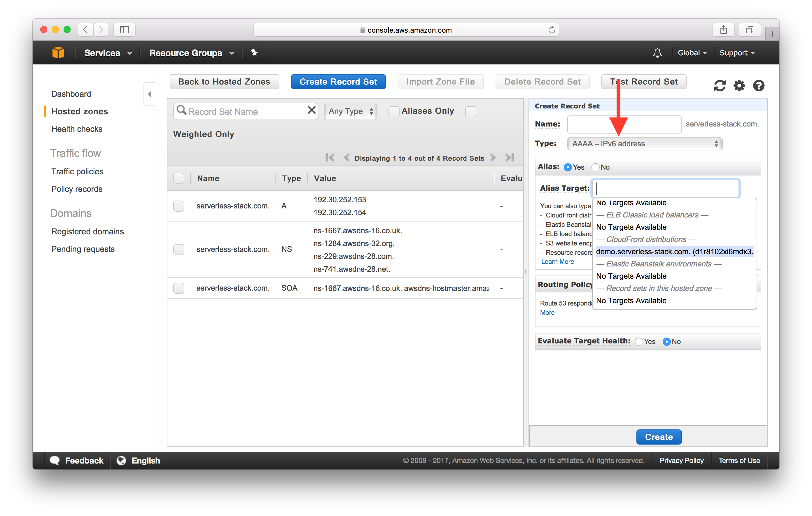This screenshot has width=812, height=516.
Task: Expand the Type AAAA dropdown
Action: point(643,143)
